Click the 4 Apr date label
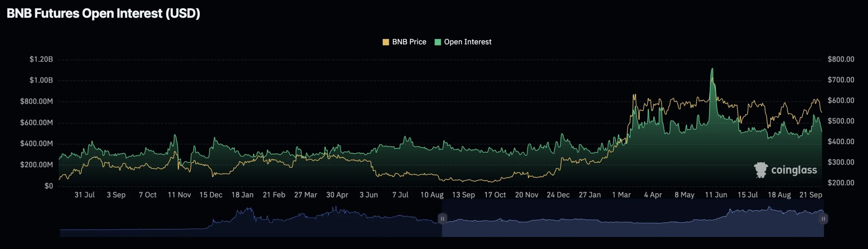Image resolution: width=868 pixels, height=249 pixels. (653, 195)
